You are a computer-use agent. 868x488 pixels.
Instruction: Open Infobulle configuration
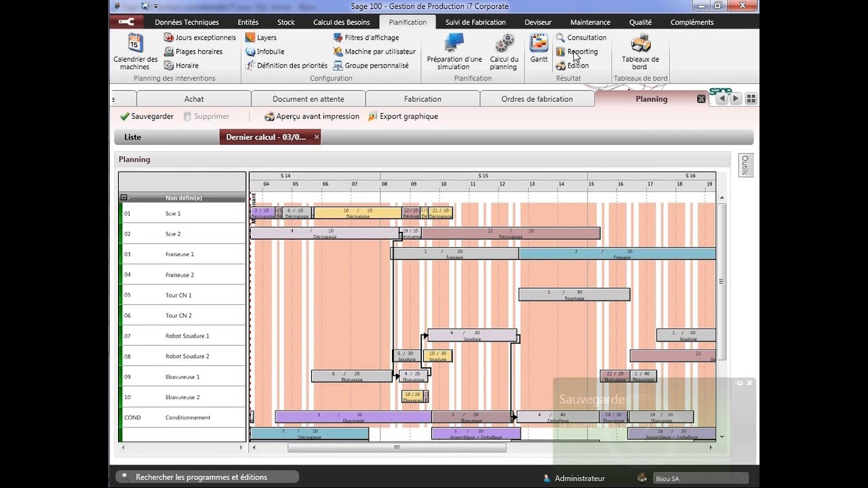pyautogui.click(x=265, y=52)
